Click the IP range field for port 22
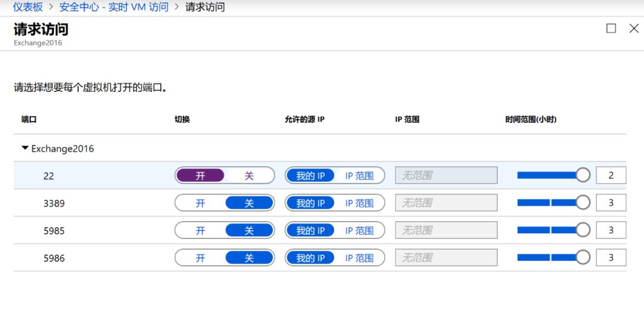Image resolution: width=644 pixels, height=310 pixels. tap(446, 176)
